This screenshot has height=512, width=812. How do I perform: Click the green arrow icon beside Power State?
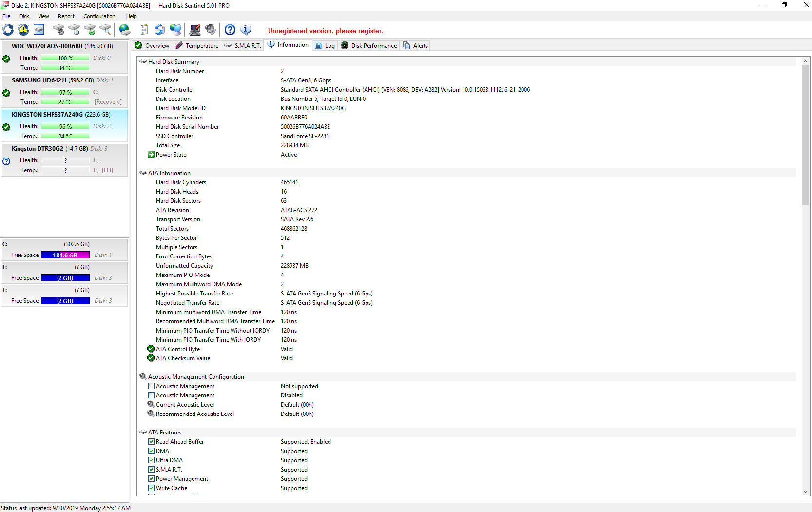pos(151,154)
